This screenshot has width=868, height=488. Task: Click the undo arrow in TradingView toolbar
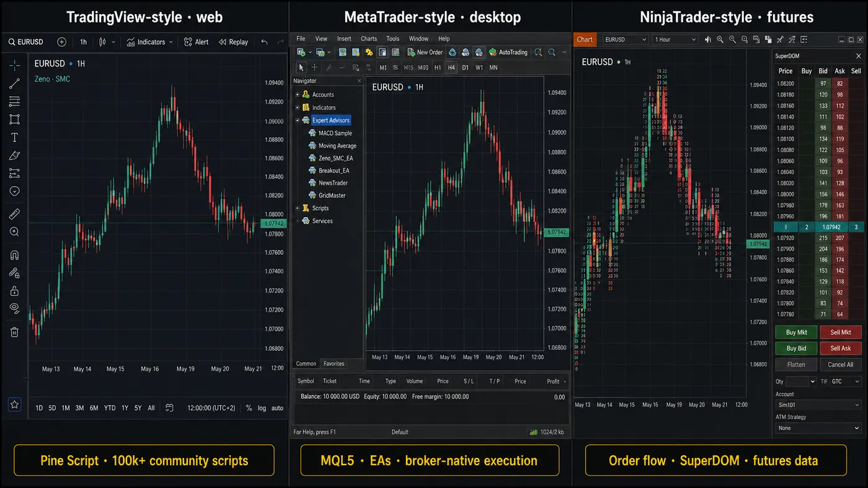click(x=264, y=42)
